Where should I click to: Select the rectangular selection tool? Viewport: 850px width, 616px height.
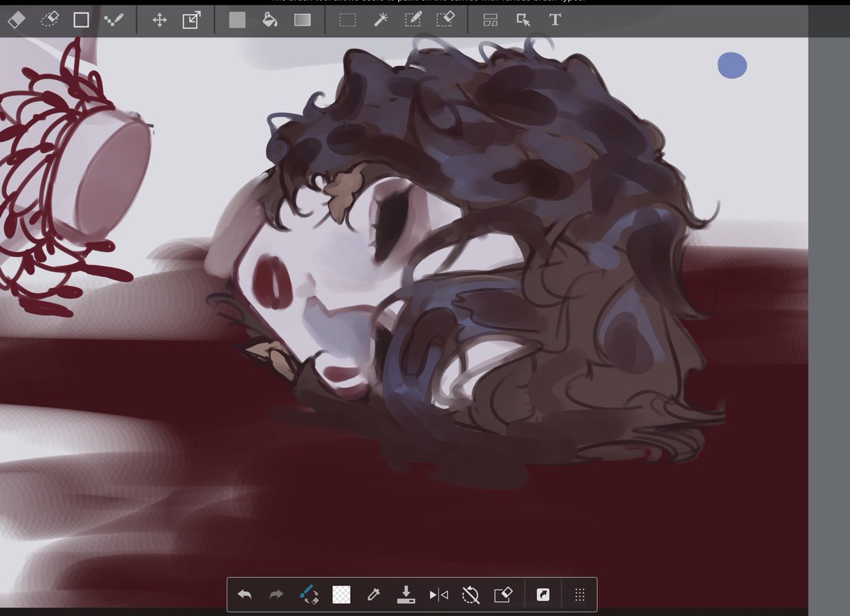[x=347, y=20]
